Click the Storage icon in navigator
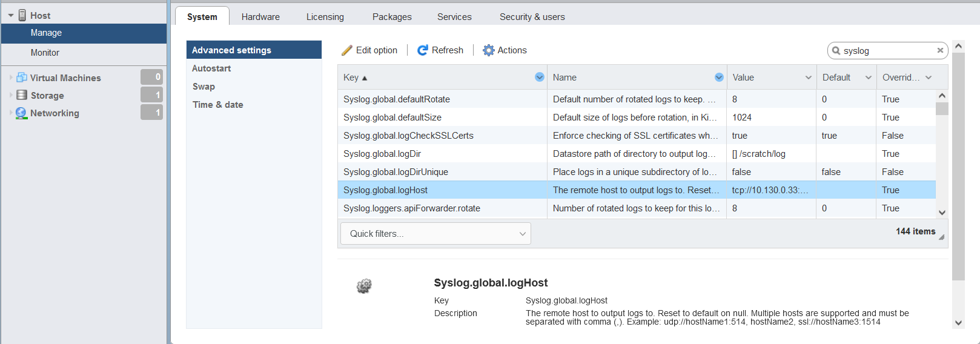Viewport: 980px width, 344px height. [22, 95]
